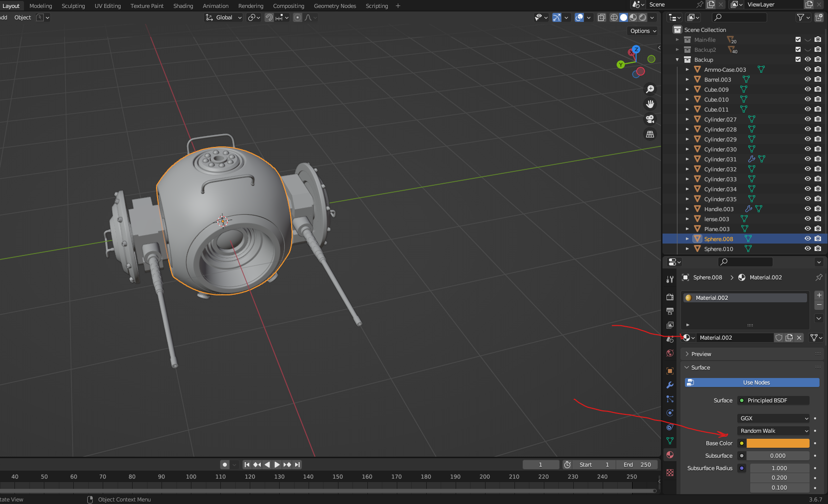Disable Handle.003 in renders via camera icon
This screenshot has height=504, width=828.
click(818, 209)
